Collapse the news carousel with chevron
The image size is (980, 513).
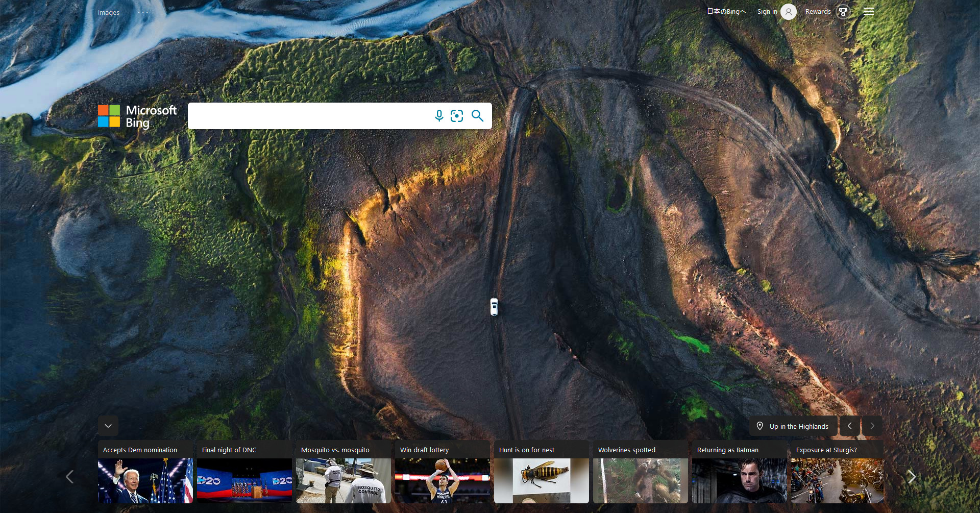point(108,426)
